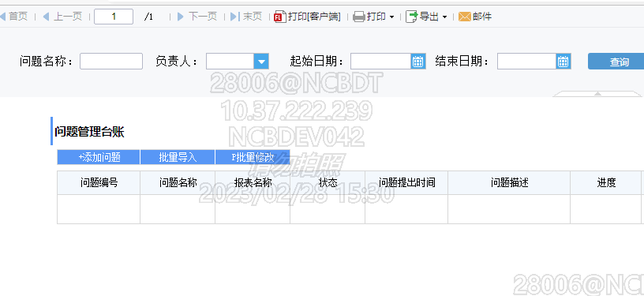Go to first page via 首页
Screen dimensions: 644x296
pyautogui.click(x=14, y=17)
